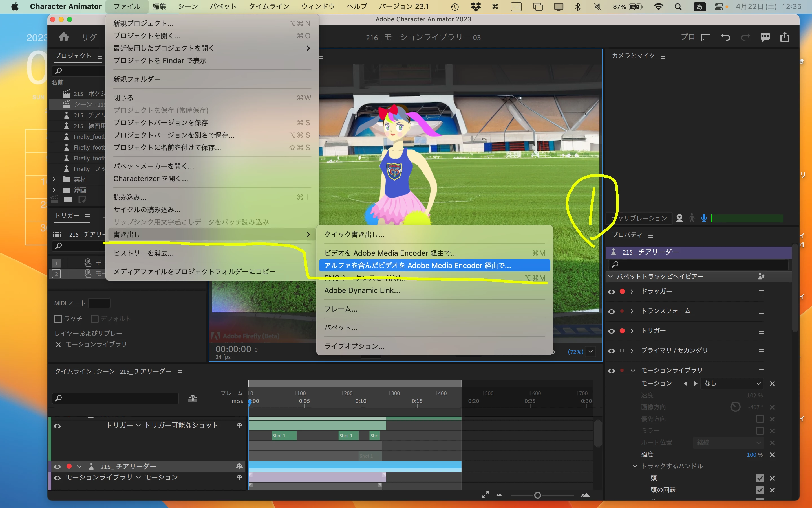Click the undo arrow in the top bar
The image size is (812, 508).
725,37
